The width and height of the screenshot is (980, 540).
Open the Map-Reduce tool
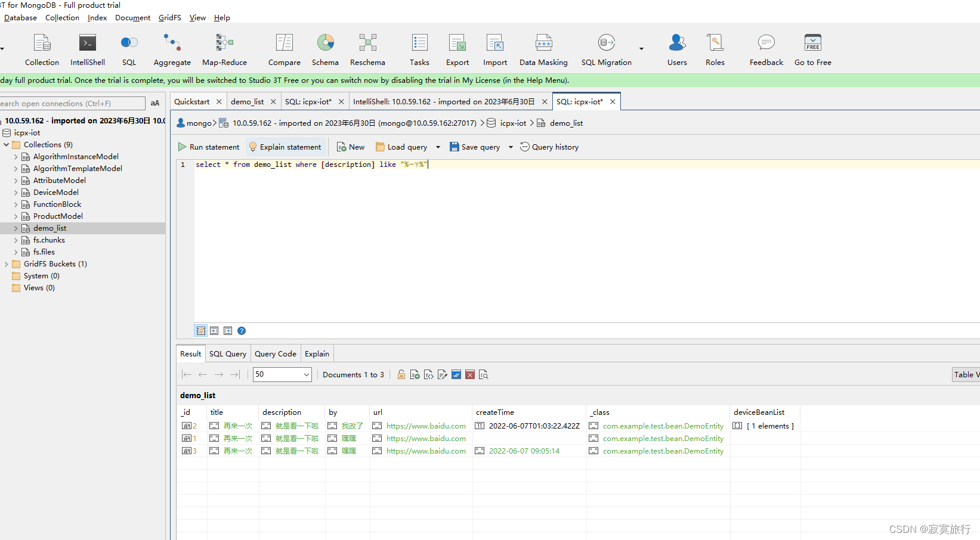224,50
